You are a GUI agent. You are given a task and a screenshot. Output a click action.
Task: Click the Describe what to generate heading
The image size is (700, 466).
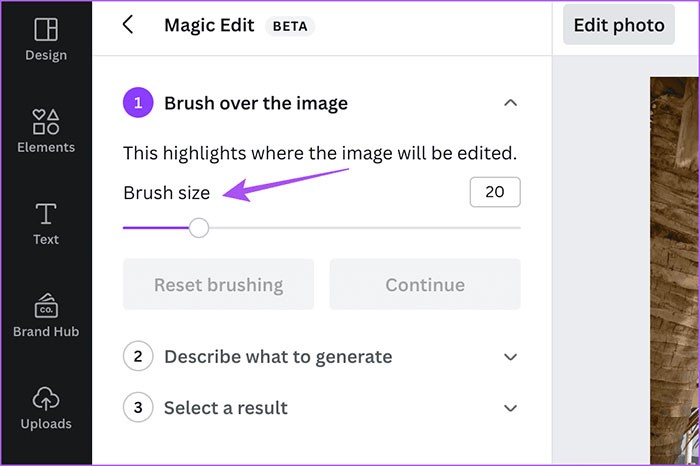click(278, 357)
